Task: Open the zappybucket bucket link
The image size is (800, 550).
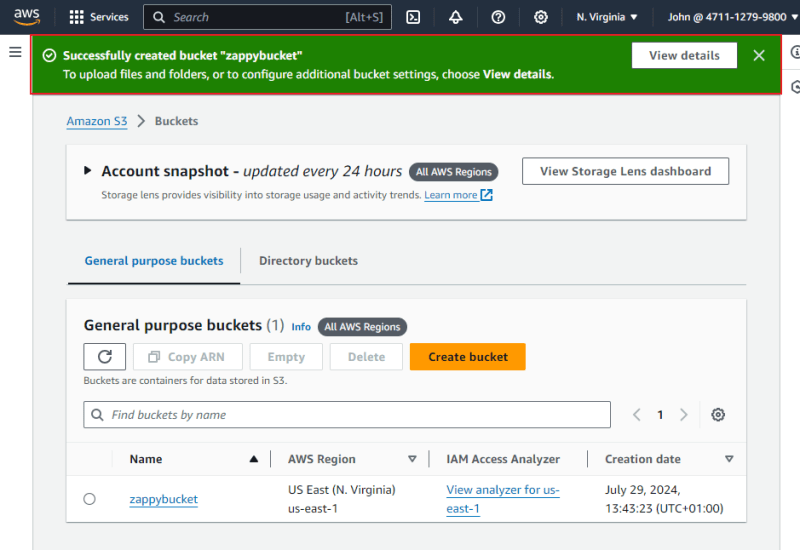Action: click(163, 499)
